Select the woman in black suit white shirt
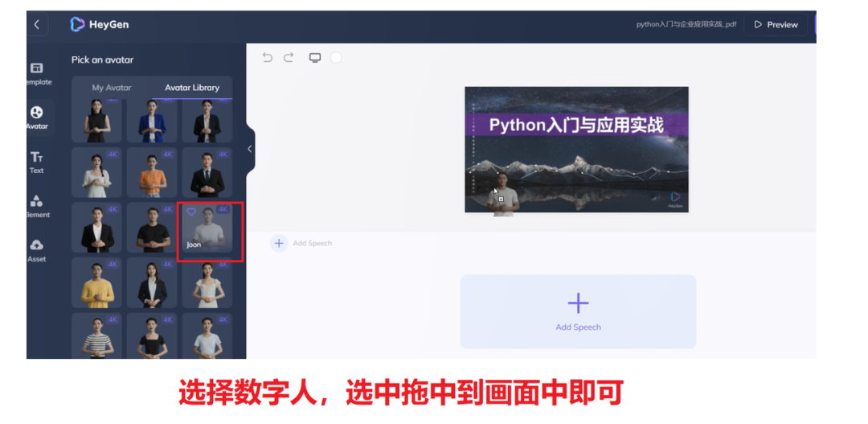 pyautogui.click(x=152, y=282)
